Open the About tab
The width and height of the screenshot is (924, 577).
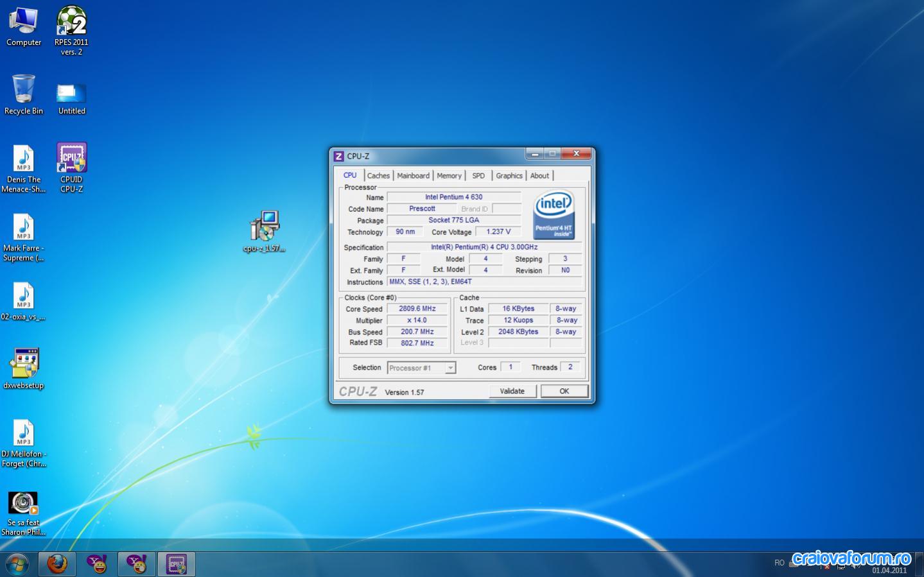click(x=539, y=176)
